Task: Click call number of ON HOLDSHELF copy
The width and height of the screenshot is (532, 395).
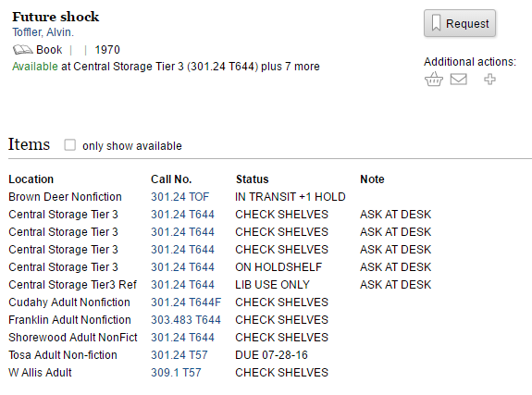Action: pos(182,267)
